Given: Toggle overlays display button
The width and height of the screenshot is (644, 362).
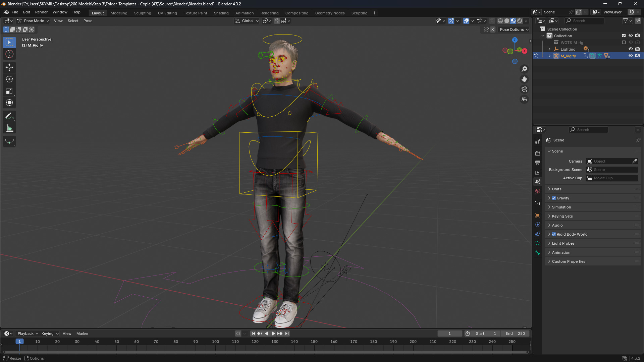Looking at the screenshot, I should (x=466, y=21).
